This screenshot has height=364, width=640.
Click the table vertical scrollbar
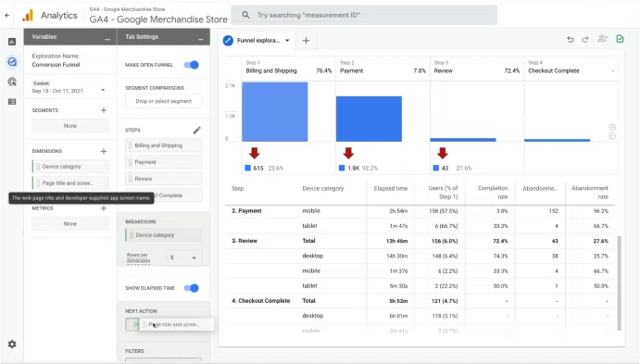[x=620, y=282]
